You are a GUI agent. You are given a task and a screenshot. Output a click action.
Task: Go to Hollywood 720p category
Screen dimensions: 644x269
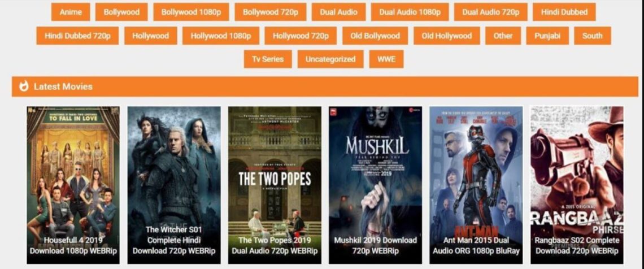pos(301,36)
